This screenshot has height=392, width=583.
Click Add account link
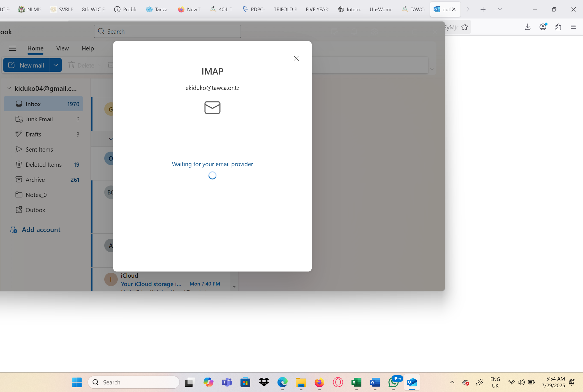pos(41,229)
